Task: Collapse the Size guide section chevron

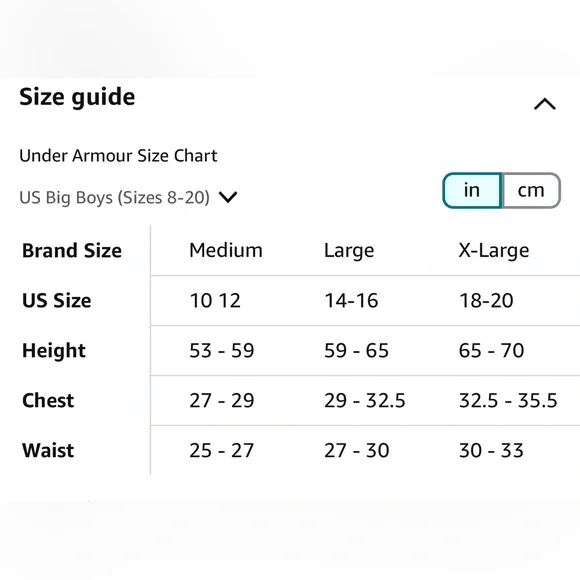Action: pyautogui.click(x=544, y=104)
